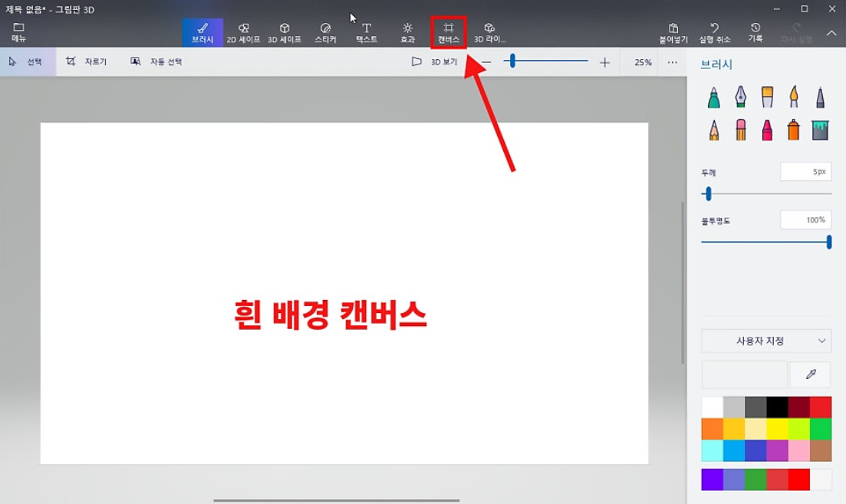Choose the Fill bucket tool
Screen dimensions: 846x504
(x=820, y=130)
